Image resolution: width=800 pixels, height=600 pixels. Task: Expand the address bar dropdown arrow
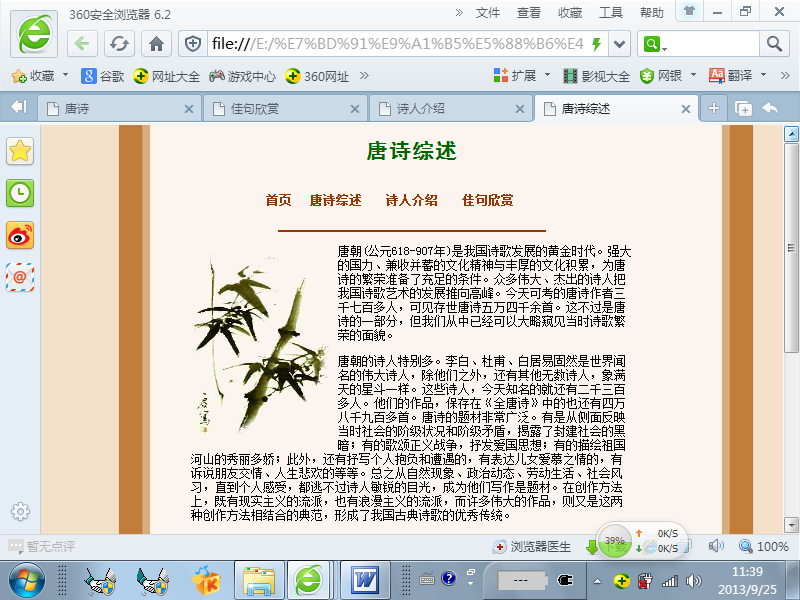tap(621, 44)
